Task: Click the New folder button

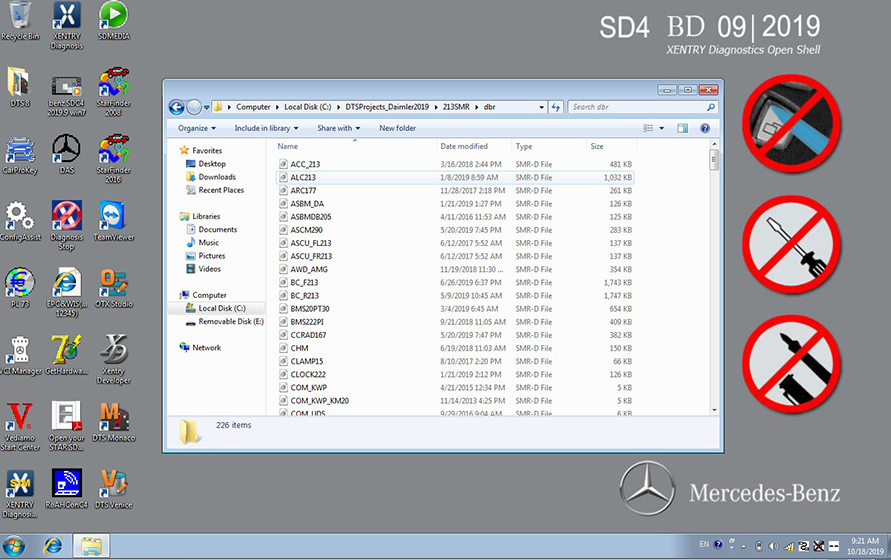Action: (397, 128)
